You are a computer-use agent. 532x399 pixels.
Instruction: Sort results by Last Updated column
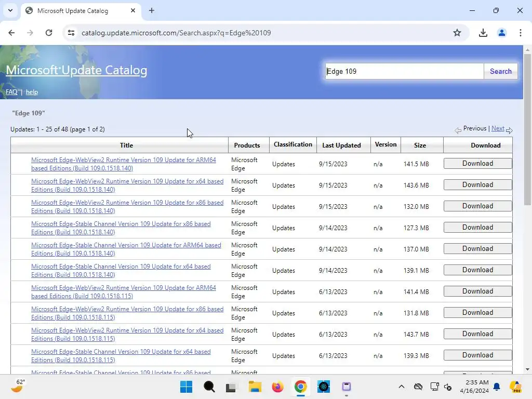point(341,145)
